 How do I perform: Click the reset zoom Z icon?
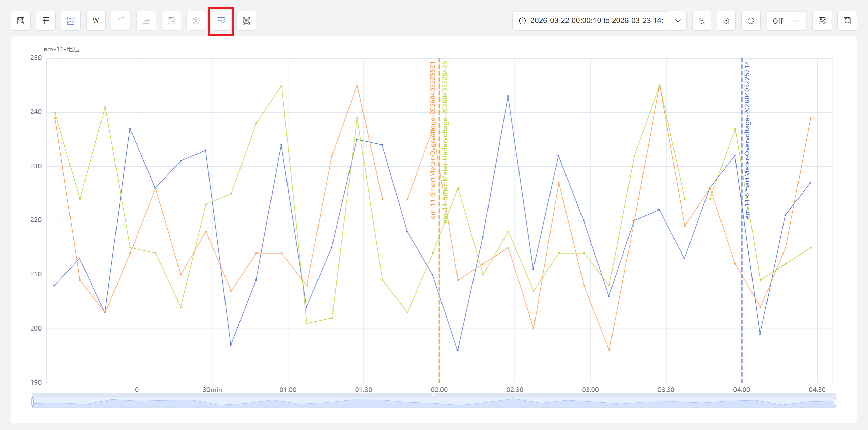(x=196, y=21)
